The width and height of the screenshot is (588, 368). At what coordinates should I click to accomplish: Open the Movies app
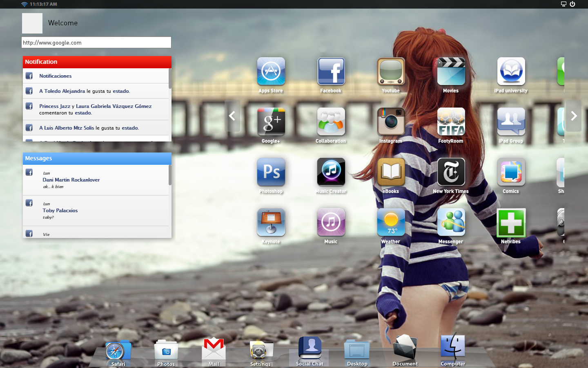(x=451, y=71)
